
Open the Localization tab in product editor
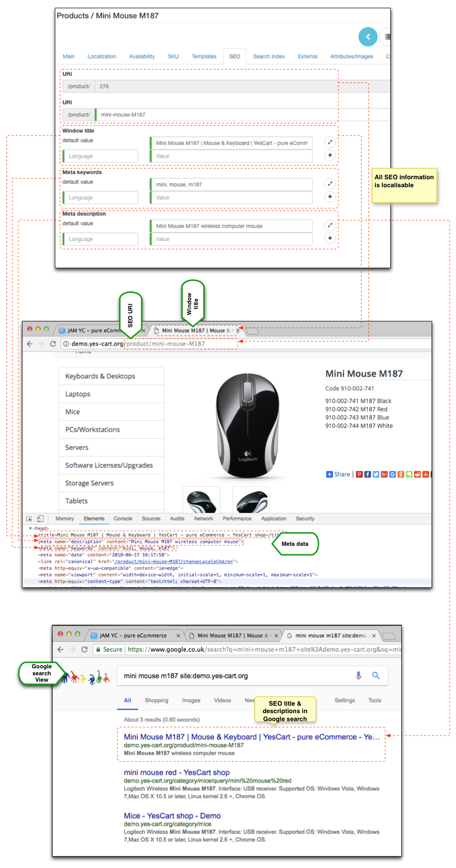pyautogui.click(x=102, y=56)
